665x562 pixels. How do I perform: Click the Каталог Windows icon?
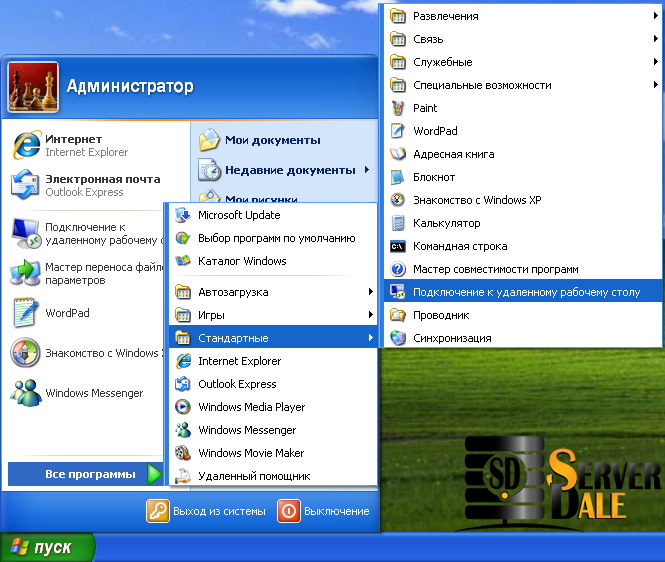tap(183, 261)
